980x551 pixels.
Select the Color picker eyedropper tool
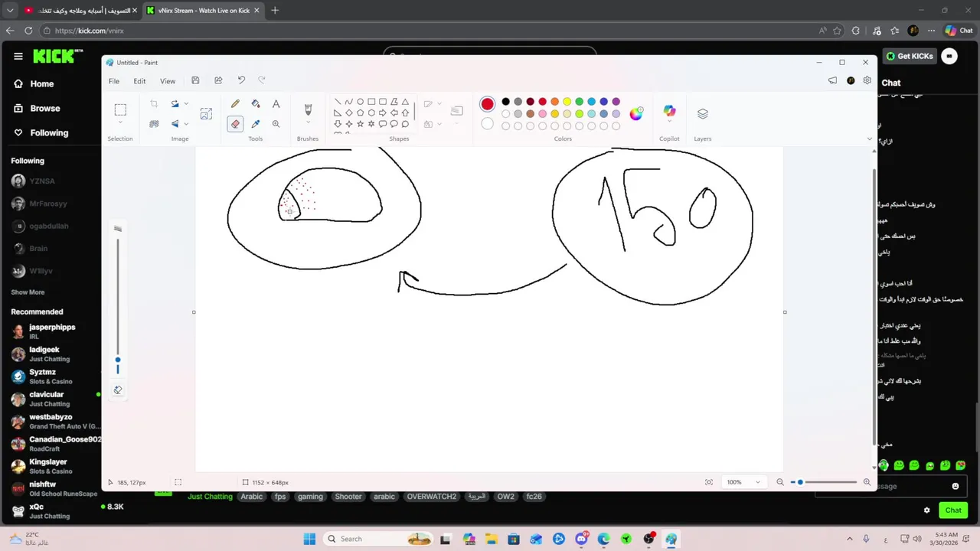(x=256, y=124)
